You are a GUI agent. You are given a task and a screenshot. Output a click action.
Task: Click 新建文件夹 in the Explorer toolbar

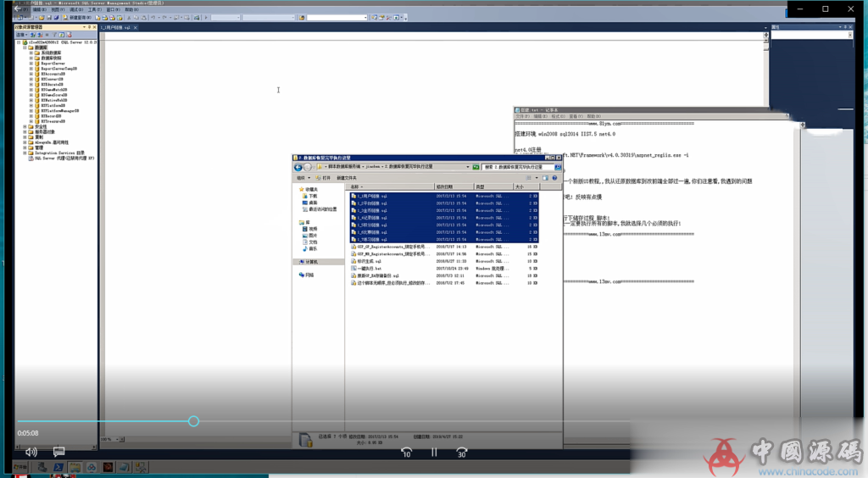(x=347, y=178)
